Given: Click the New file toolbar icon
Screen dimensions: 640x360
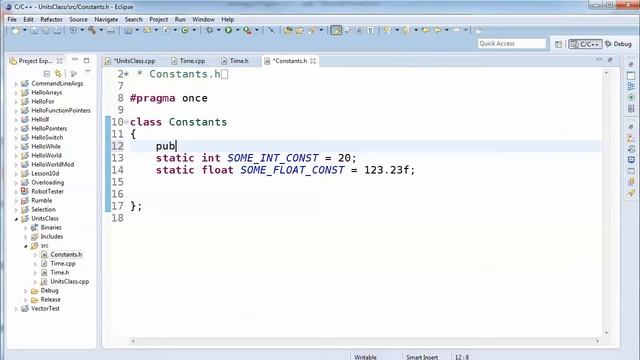Looking at the screenshot, I should (16, 30).
